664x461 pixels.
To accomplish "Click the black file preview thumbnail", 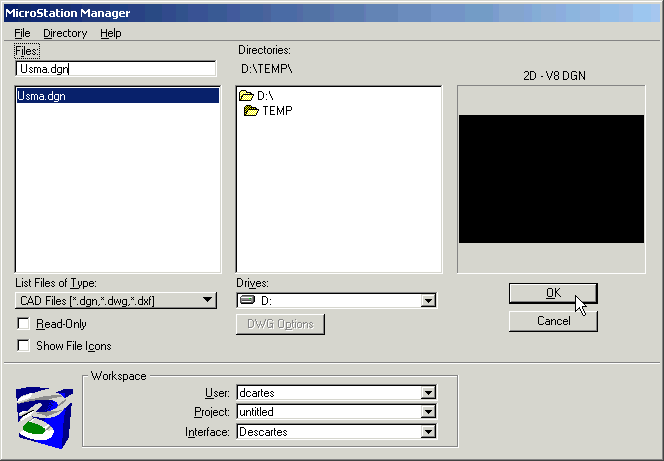I will [x=551, y=179].
